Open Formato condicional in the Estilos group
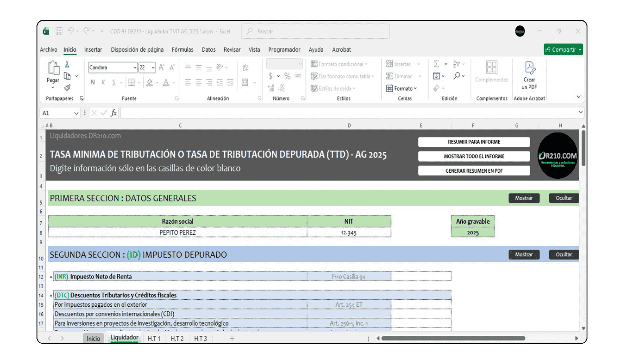Image resolution: width=624 pixels, height=364 pixels. [339, 64]
